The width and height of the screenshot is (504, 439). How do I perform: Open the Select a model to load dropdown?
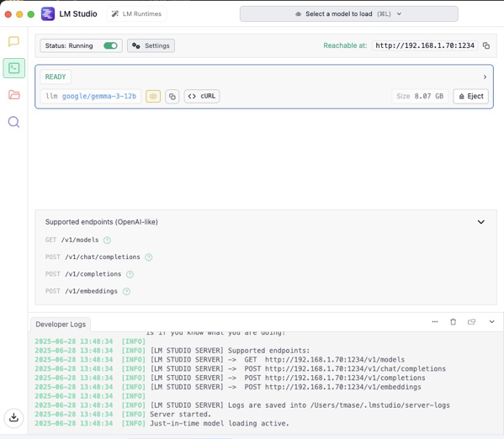pyautogui.click(x=348, y=13)
